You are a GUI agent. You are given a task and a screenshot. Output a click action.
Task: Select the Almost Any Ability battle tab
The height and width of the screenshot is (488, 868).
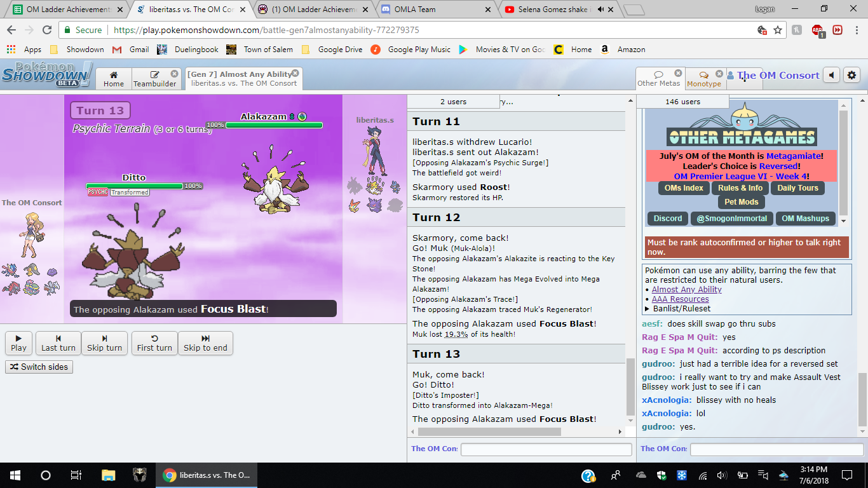click(243, 79)
